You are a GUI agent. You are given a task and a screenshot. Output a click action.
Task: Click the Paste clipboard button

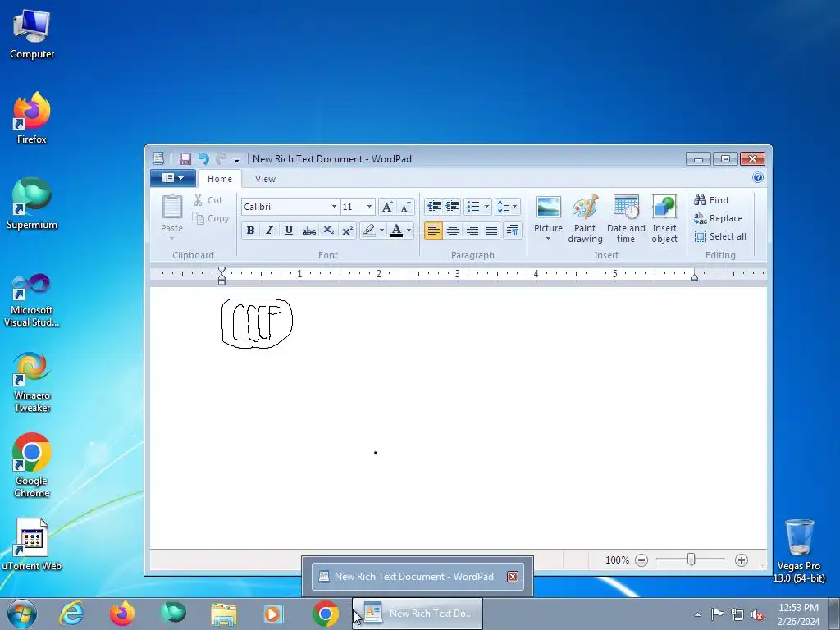coord(172,207)
